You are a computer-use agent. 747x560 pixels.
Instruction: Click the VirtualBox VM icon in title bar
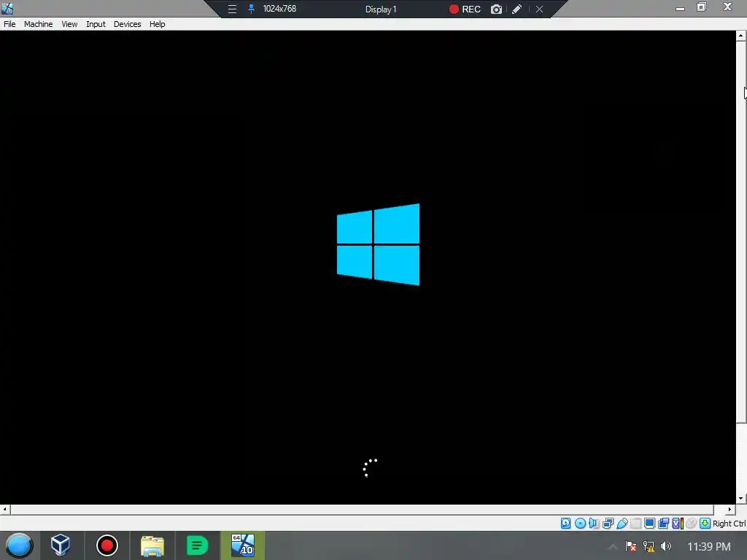(7, 8)
